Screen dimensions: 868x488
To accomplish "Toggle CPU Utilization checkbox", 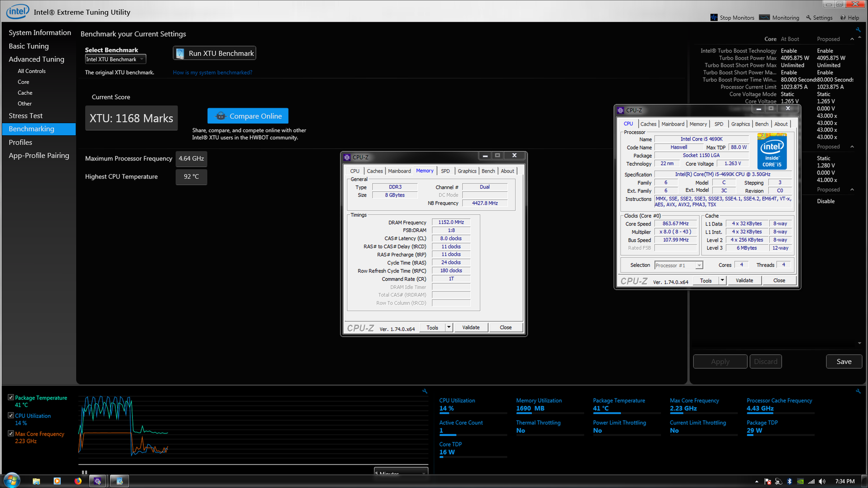I will click(11, 415).
